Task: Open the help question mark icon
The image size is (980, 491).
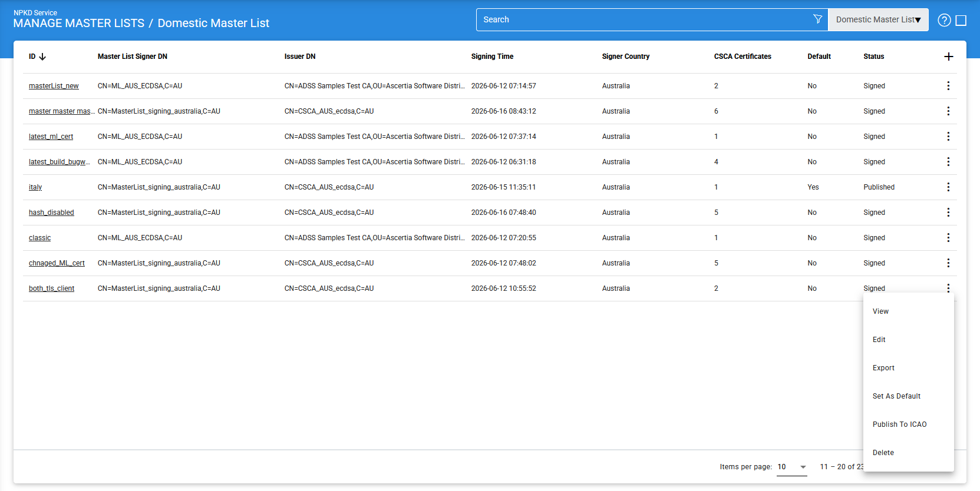Action: click(944, 20)
